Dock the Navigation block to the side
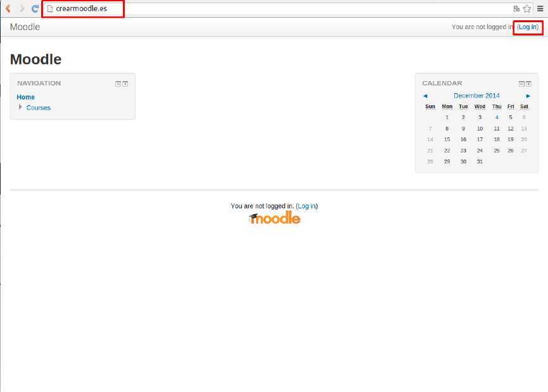This screenshot has height=392, width=548. click(x=125, y=84)
